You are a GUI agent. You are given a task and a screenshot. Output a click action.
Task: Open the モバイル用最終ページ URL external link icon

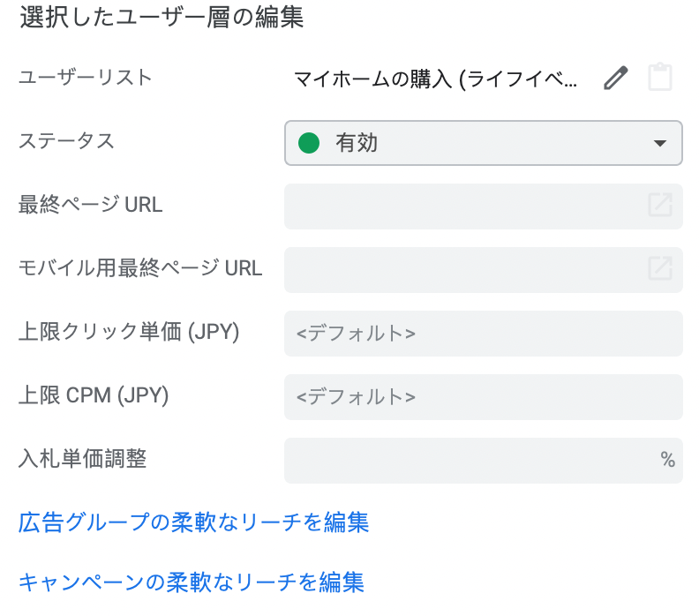660,268
